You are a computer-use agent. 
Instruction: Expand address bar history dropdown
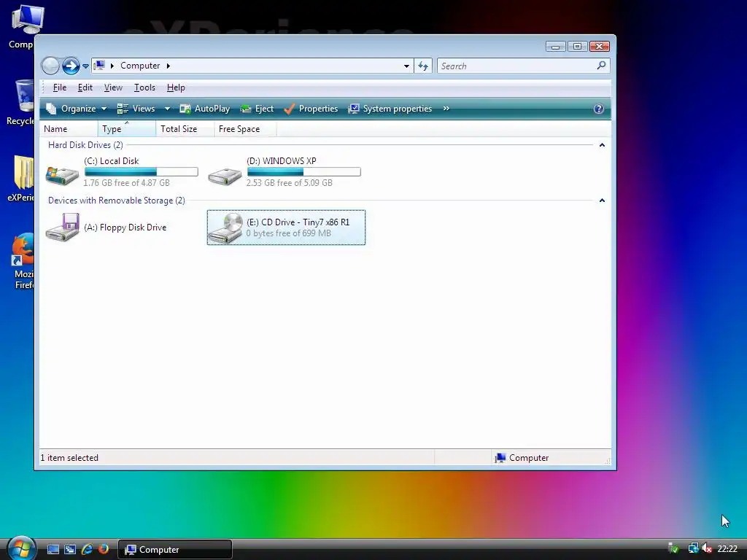pos(406,66)
